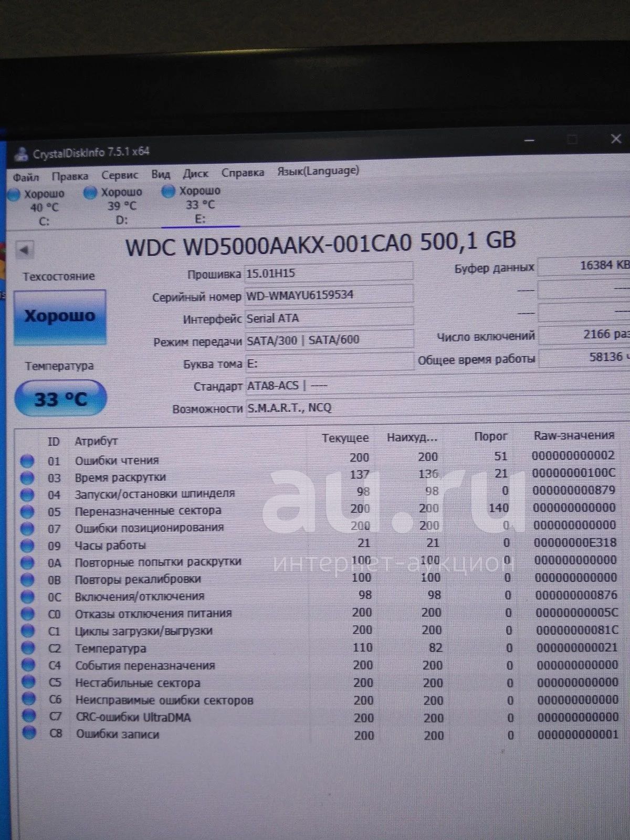
Task: Select drive D: Хорошо 39 °C
Action: (x=114, y=206)
